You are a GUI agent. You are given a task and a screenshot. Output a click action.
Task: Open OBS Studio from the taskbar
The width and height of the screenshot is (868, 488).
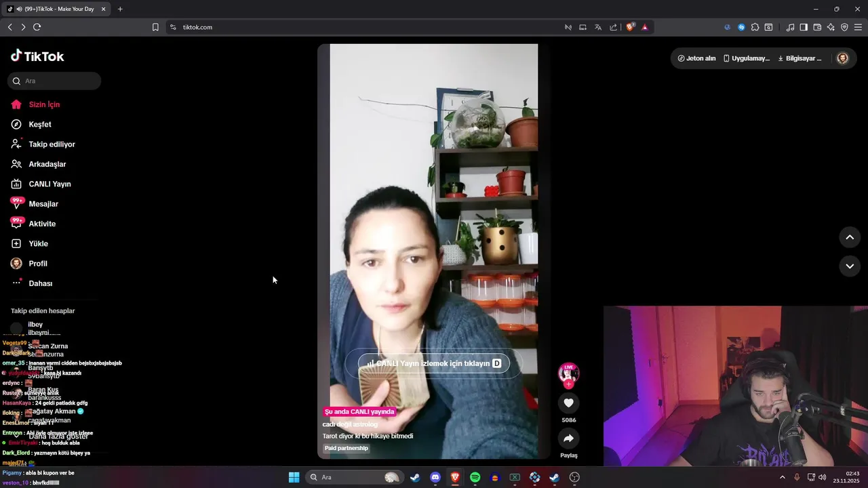[574, 477]
